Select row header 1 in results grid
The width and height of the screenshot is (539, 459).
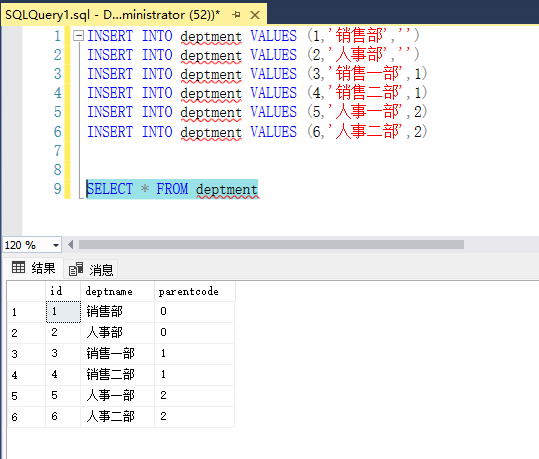(26, 312)
